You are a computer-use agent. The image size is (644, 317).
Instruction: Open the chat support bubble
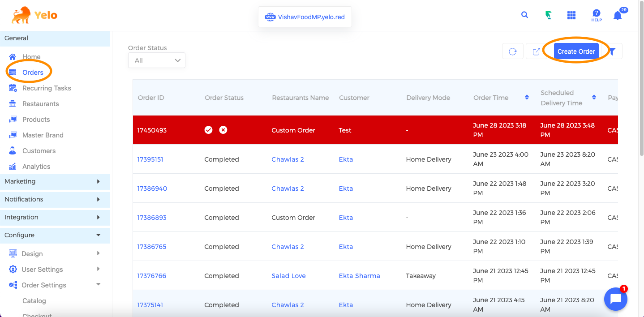click(x=615, y=299)
